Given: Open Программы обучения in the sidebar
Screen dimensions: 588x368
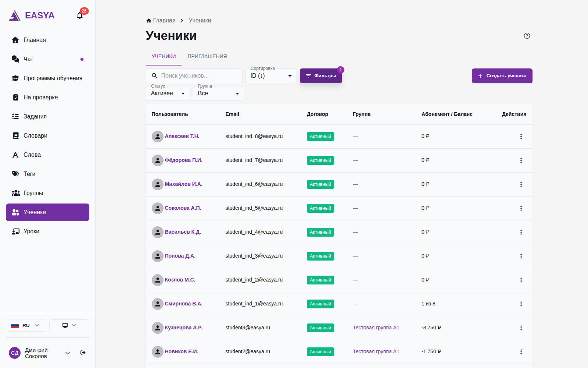Looking at the screenshot, I should (48, 78).
